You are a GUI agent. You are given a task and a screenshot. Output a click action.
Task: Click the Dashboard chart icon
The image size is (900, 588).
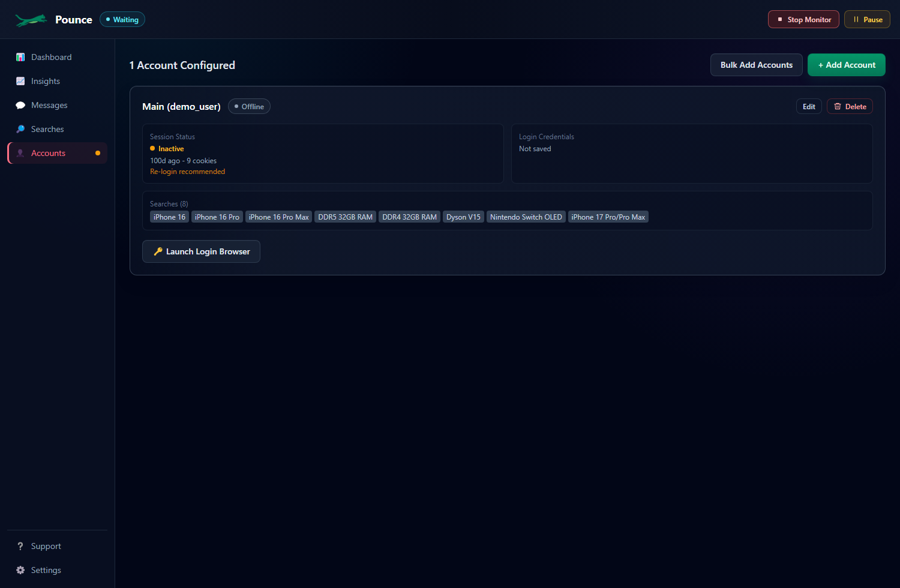[20, 57]
